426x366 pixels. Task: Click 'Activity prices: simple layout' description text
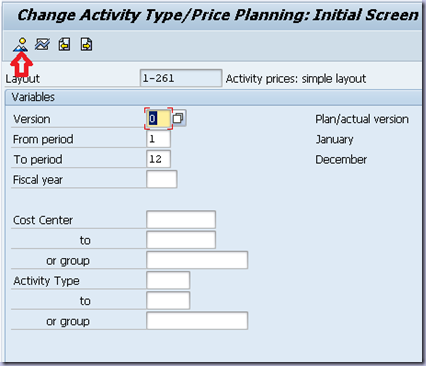(296, 79)
